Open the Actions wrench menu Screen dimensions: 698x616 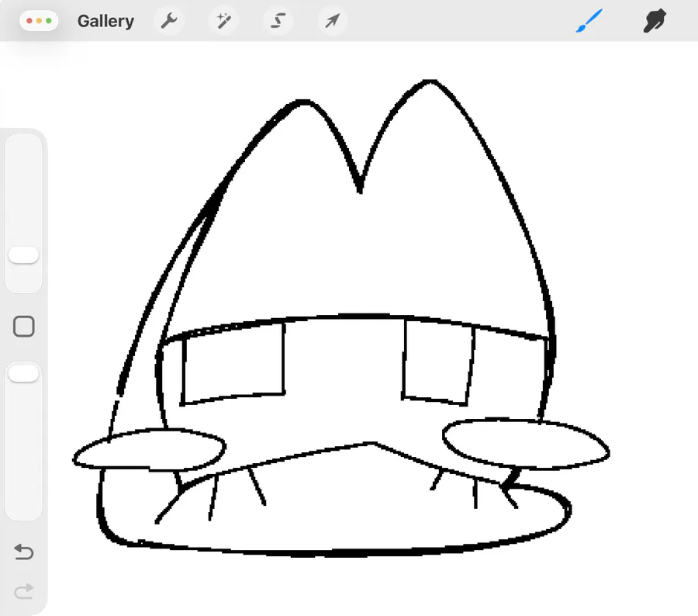(x=169, y=20)
